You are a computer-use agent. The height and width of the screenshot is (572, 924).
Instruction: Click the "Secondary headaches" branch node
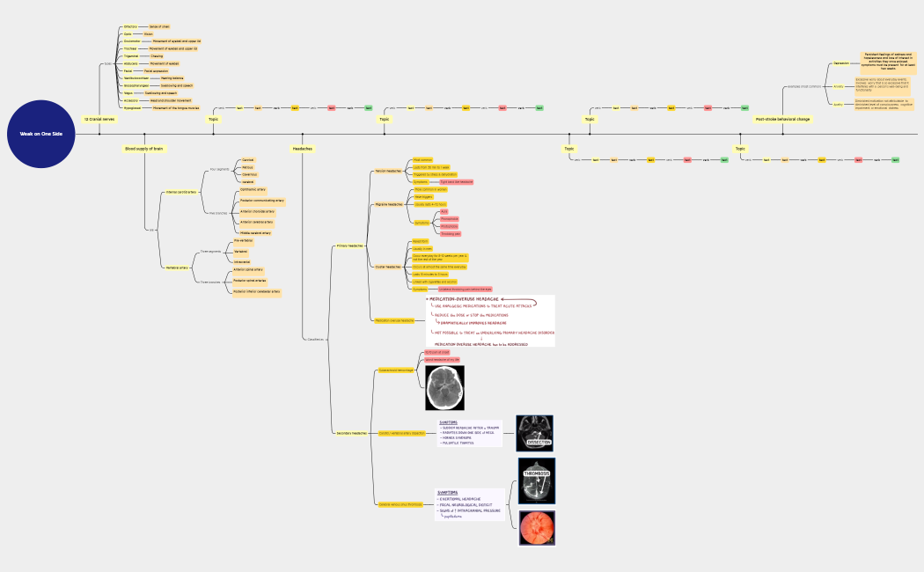(351, 433)
